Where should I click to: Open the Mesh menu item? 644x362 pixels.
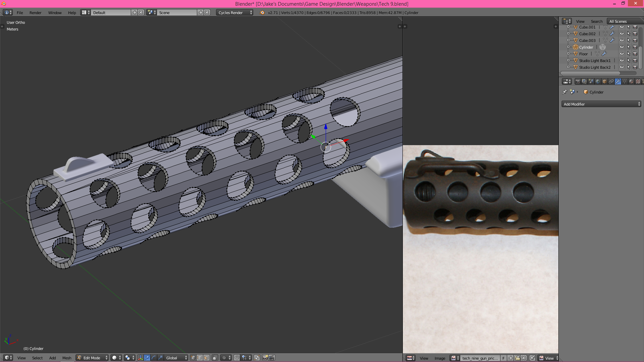(x=66, y=357)
